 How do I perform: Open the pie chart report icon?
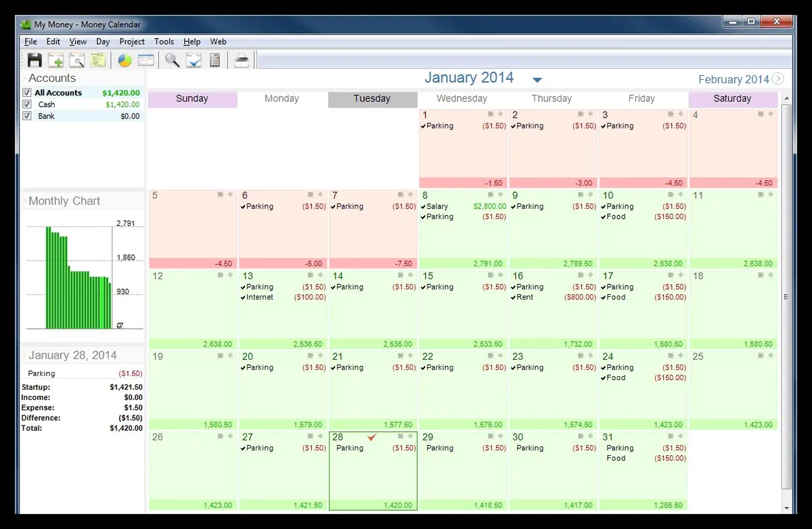[125, 60]
